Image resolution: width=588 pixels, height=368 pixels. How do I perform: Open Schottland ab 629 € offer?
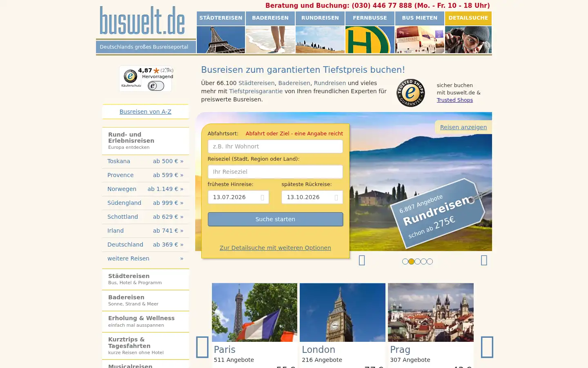click(x=145, y=217)
